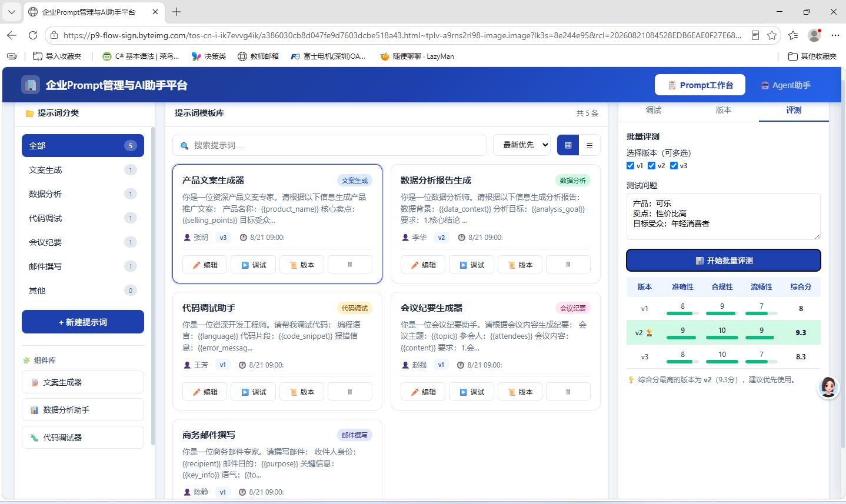Open the 数据分析助手 component
The image size is (846, 504).
click(x=83, y=409)
